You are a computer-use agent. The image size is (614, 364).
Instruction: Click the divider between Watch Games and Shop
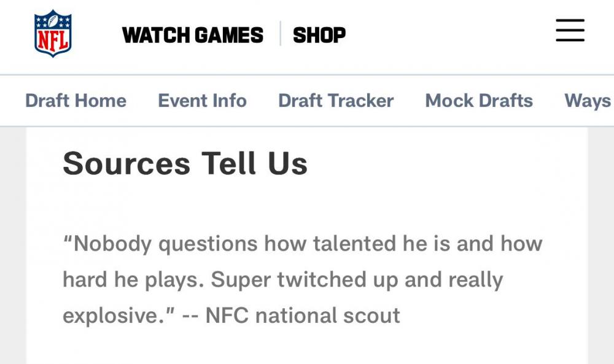point(281,34)
